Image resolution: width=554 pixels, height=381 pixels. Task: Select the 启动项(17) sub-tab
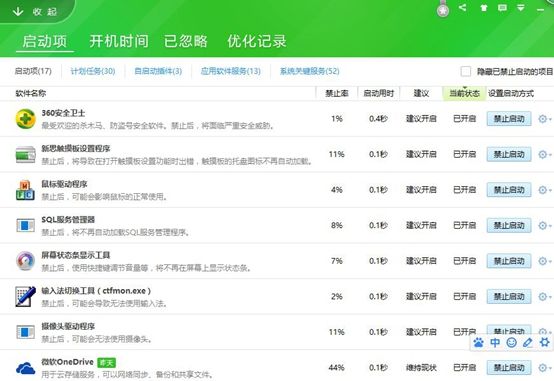[x=33, y=71]
